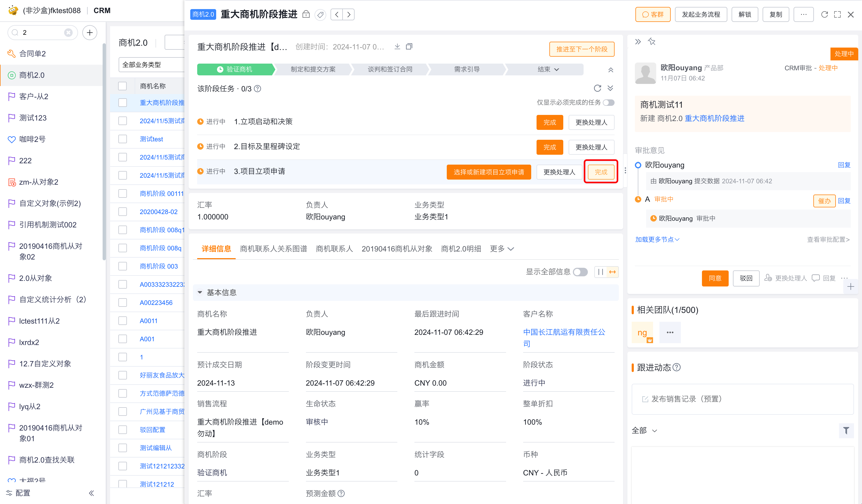Clear the sidebar search field
Viewport: 862px width, 504px height.
[68, 33]
